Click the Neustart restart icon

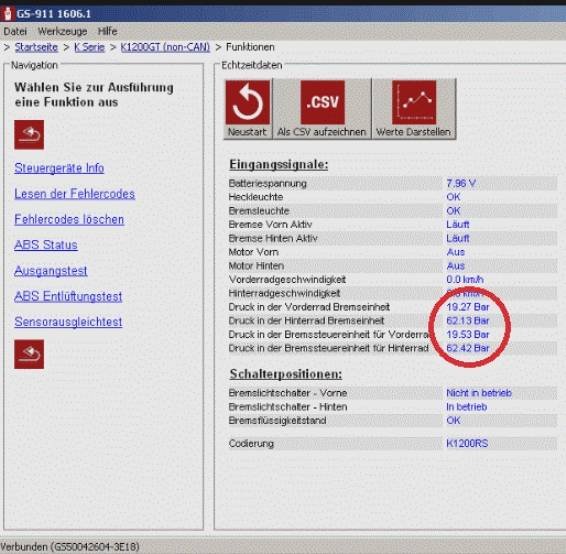click(248, 102)
